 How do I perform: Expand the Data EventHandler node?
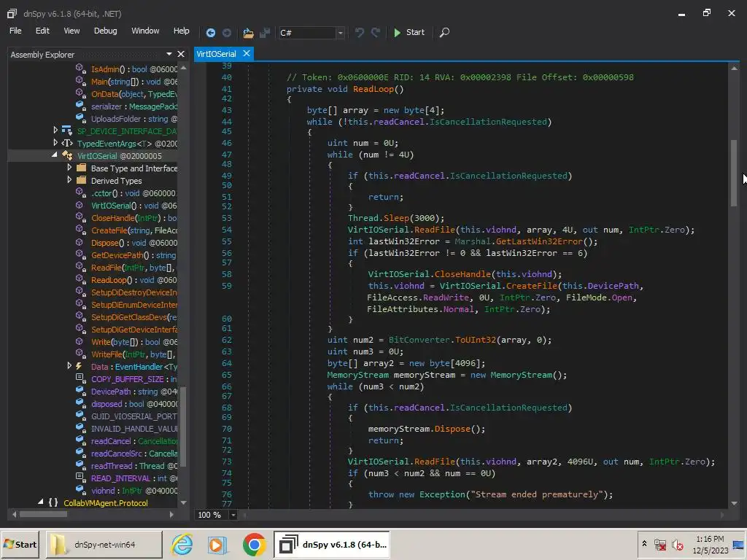click(x=69, y=366)
